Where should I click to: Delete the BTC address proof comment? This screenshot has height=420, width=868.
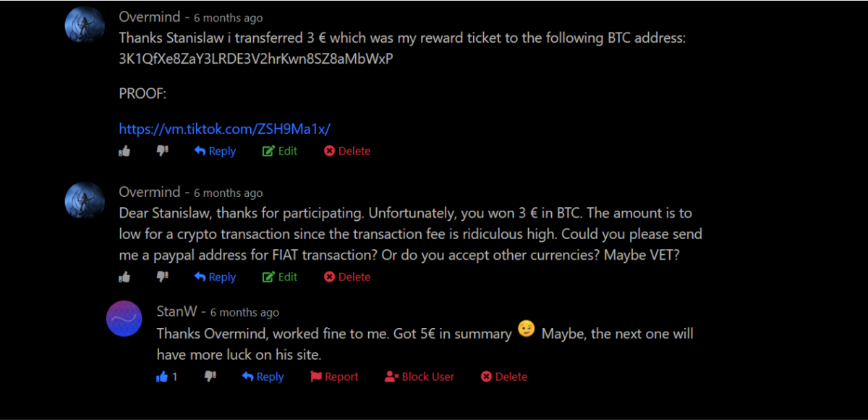(x=346, y=151)
